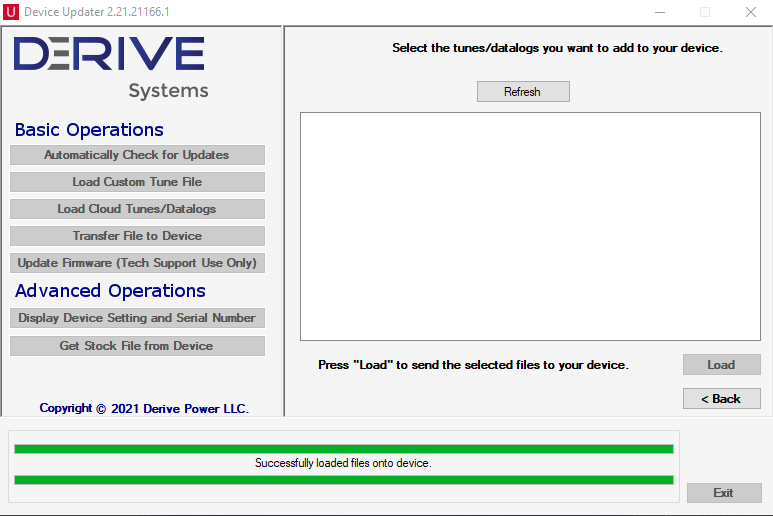This screenshot has width=773, height=516.
Task: Click the Advanced Operations heading
Action: pos(110,291)
